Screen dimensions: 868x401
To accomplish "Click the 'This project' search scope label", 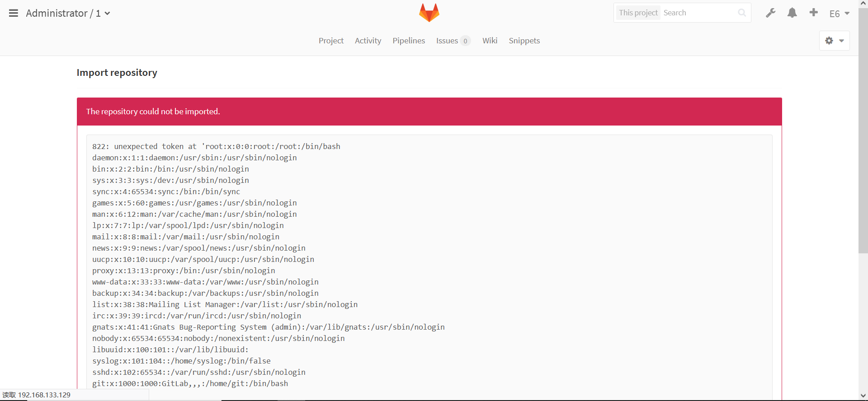I will click(638, 13).
